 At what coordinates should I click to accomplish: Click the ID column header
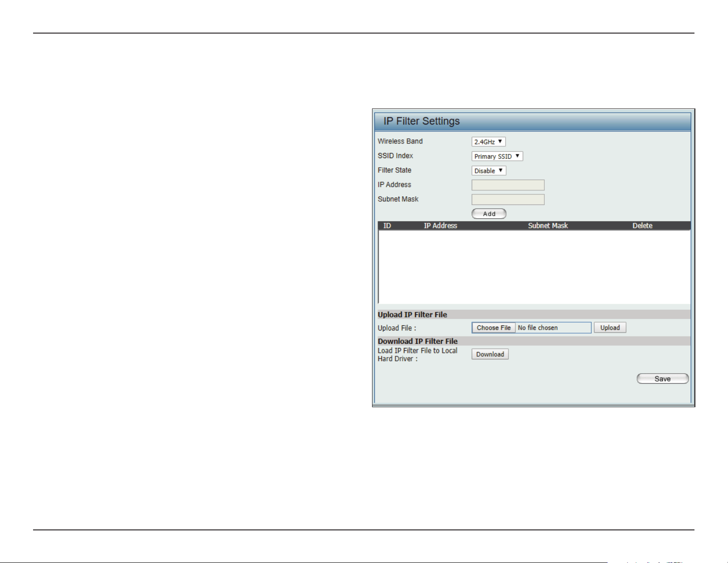point(387,226)
